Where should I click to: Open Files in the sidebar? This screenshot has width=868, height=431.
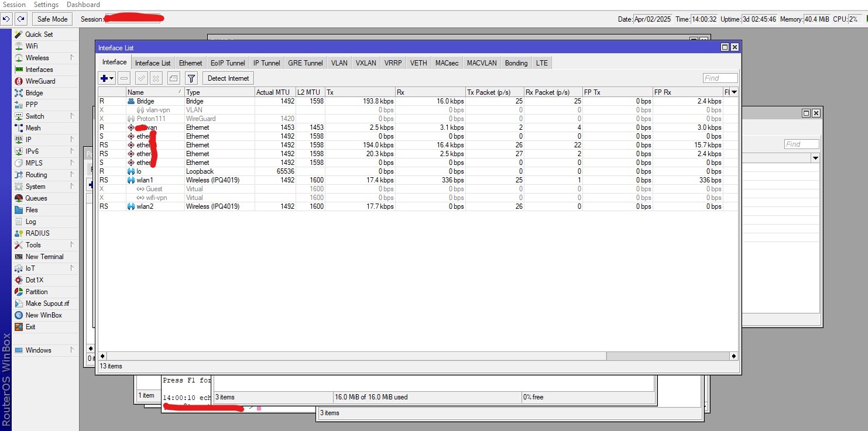pyautogui.click(x=32, y=210)
